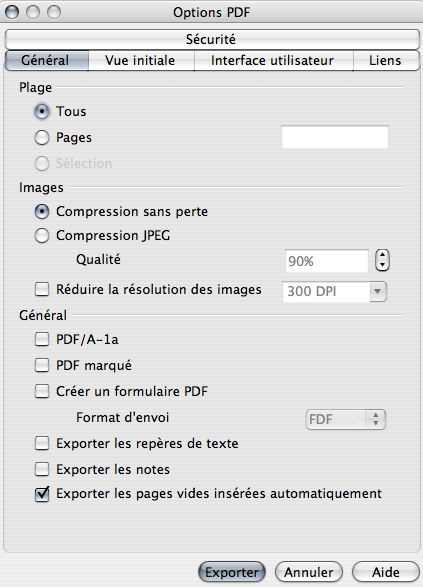
Task: Switch to the Sécurité tab
Action: coord(212,39)
